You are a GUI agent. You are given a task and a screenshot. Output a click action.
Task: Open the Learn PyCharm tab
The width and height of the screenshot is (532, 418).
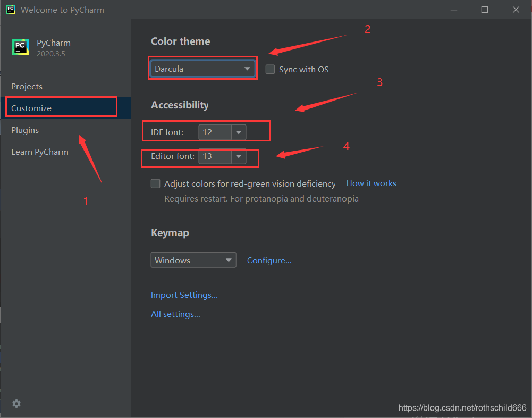point(66,152)
